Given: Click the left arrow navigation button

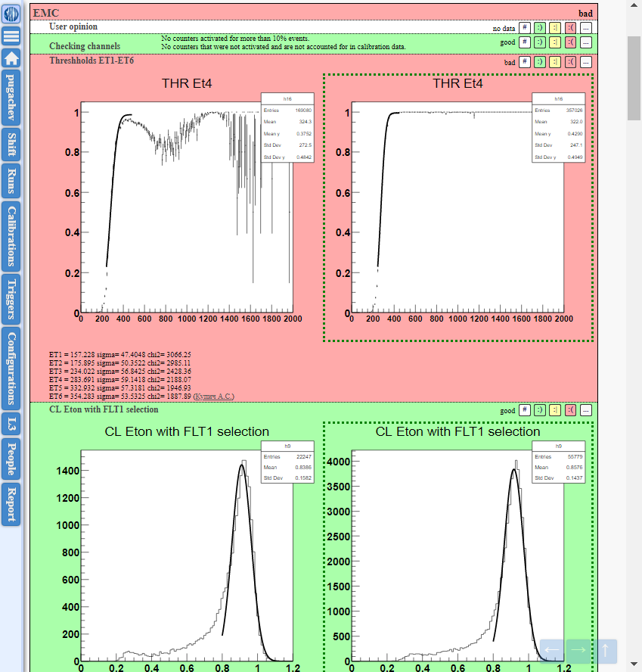Looking at the screenshot, I should click(551, 650).
